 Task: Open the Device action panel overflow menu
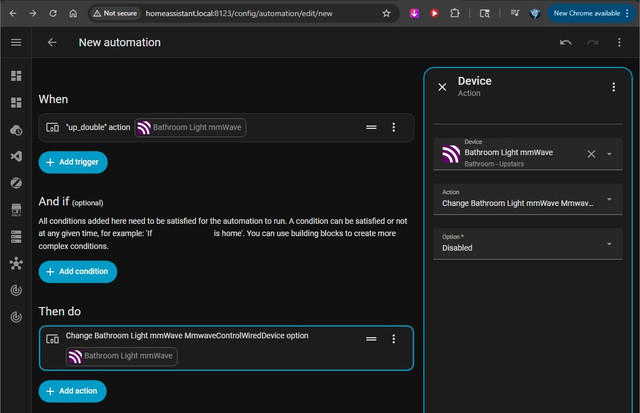613,87
